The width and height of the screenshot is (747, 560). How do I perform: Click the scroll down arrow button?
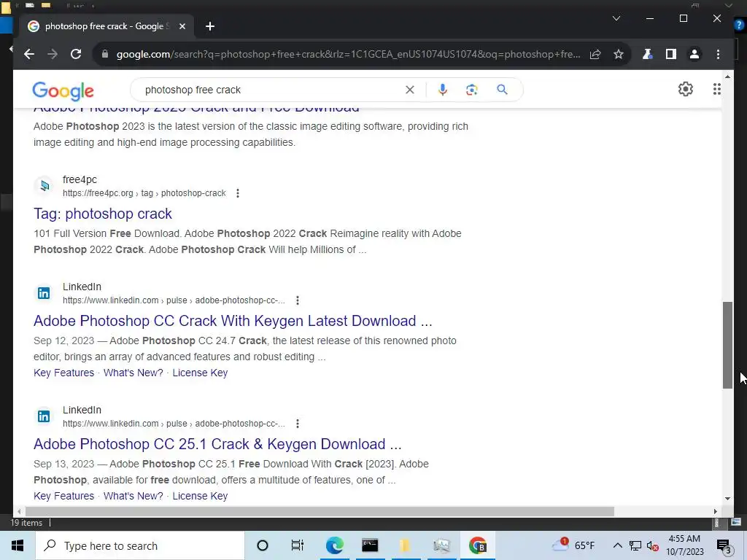[x=727, y=499]
